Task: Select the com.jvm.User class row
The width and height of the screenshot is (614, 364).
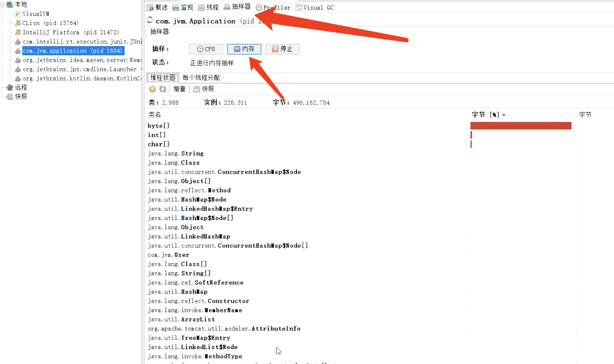Action: 168,255
